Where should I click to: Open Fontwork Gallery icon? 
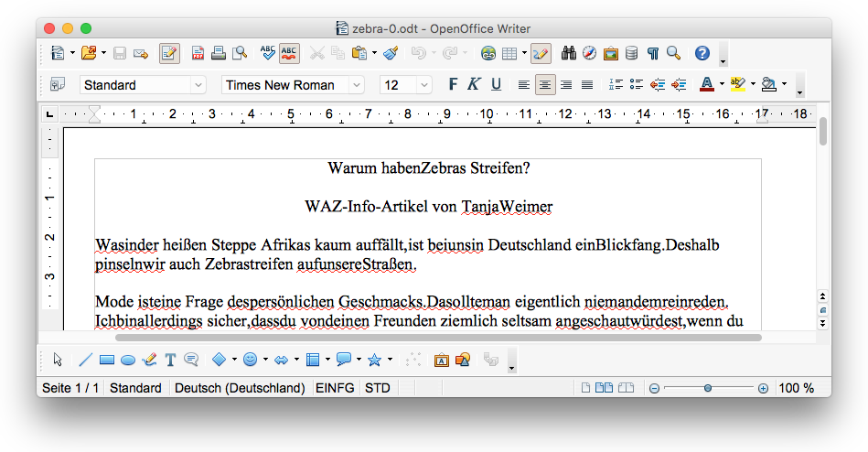(x=441, y=361)
